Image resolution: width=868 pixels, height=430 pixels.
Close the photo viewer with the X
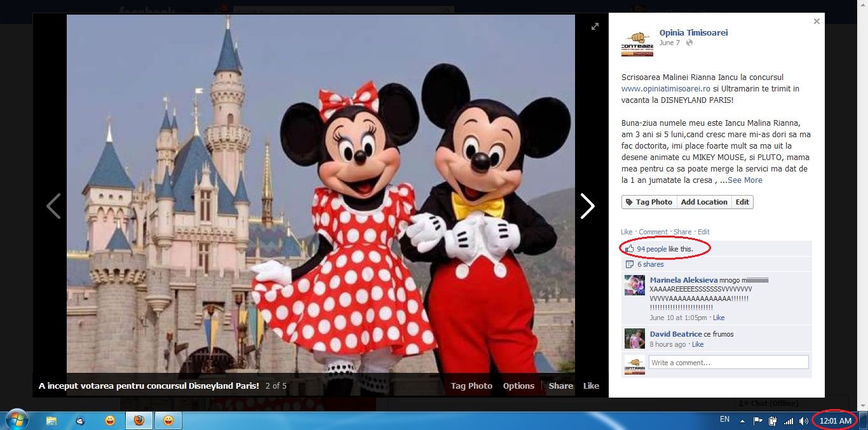tap(817, 22)
